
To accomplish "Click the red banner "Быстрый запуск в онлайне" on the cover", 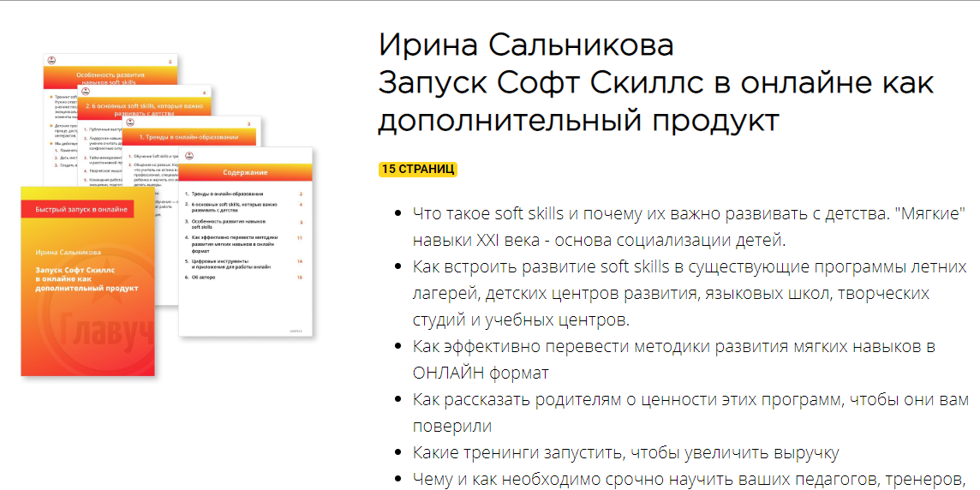I will tap(77, 210).
